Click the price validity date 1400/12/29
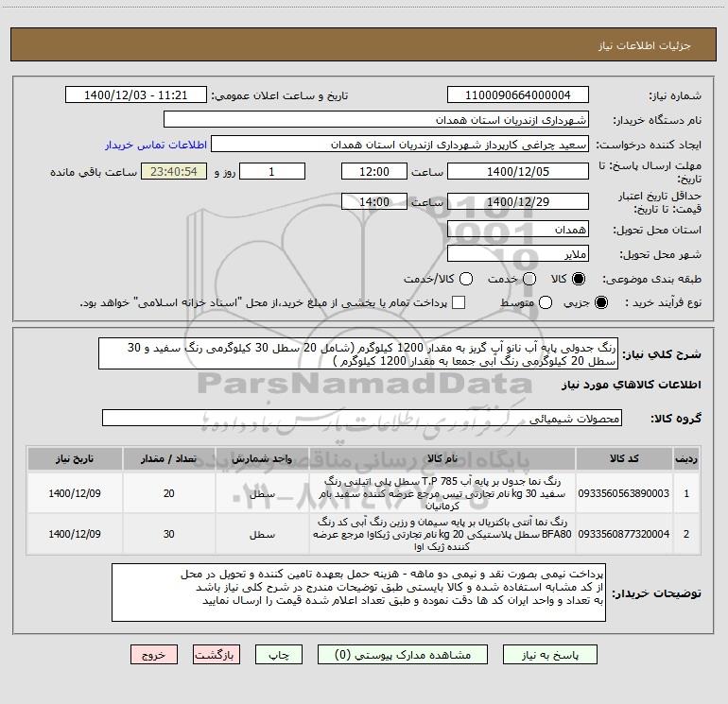728x704 pixels. tap(518, 201)
